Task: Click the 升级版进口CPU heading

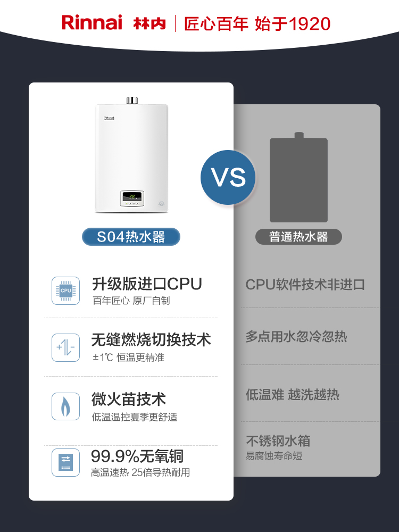Action: 147,284
